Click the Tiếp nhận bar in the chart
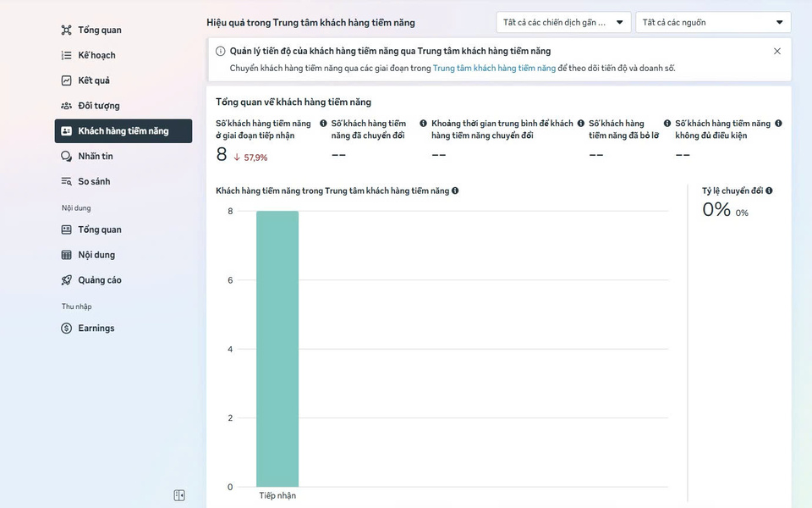The height and width of the screenshot is (508, 812). (x=277, y=349)
